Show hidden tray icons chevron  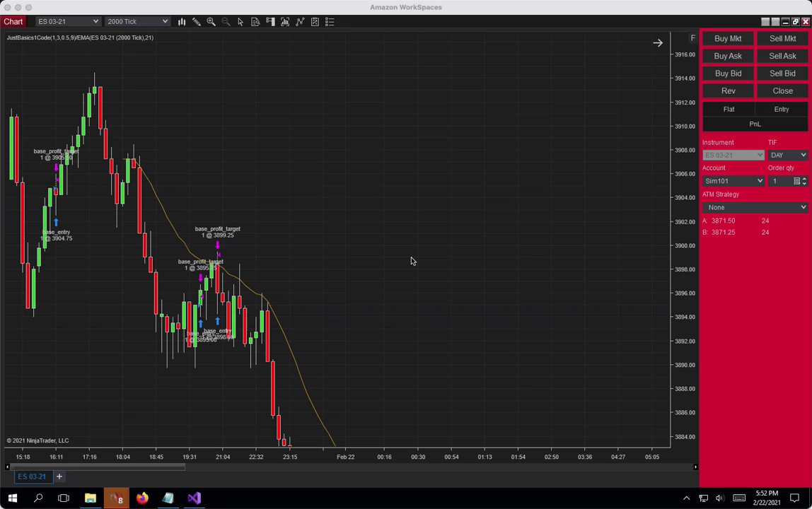(x=686, y=498)
